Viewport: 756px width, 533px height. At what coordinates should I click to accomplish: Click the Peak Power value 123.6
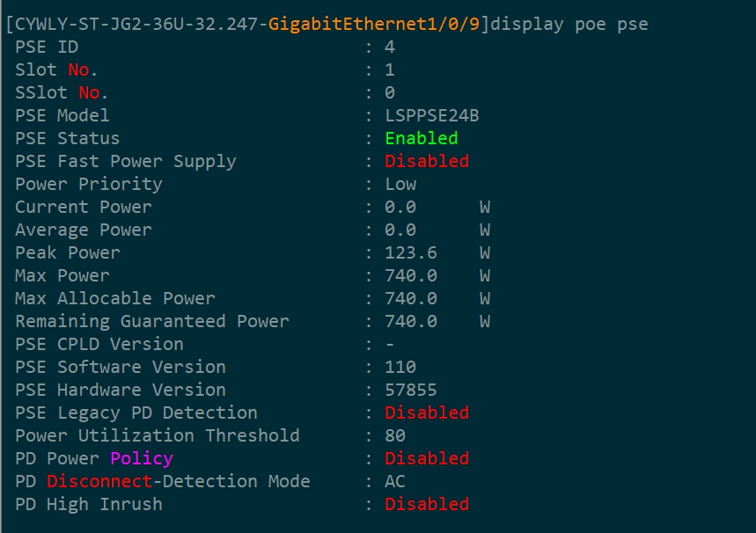coord(411,252)
